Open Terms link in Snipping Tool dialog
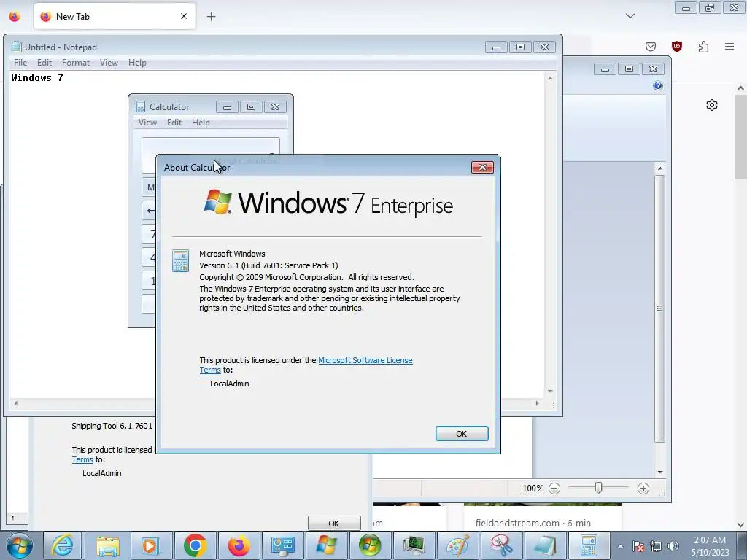 (x=82, y=459)
